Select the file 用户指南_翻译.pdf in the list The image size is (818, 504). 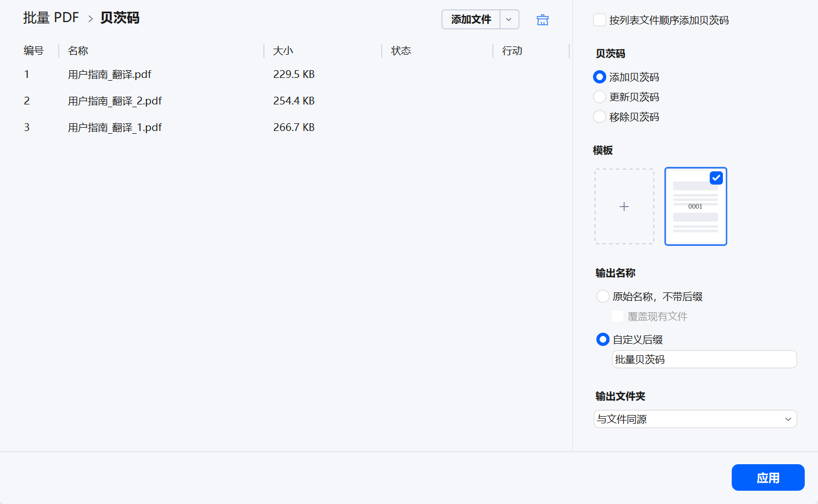(x=109, y=74)
